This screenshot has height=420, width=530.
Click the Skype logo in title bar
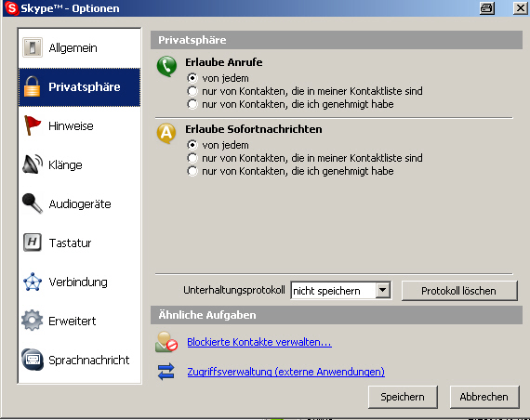[12, 8]
